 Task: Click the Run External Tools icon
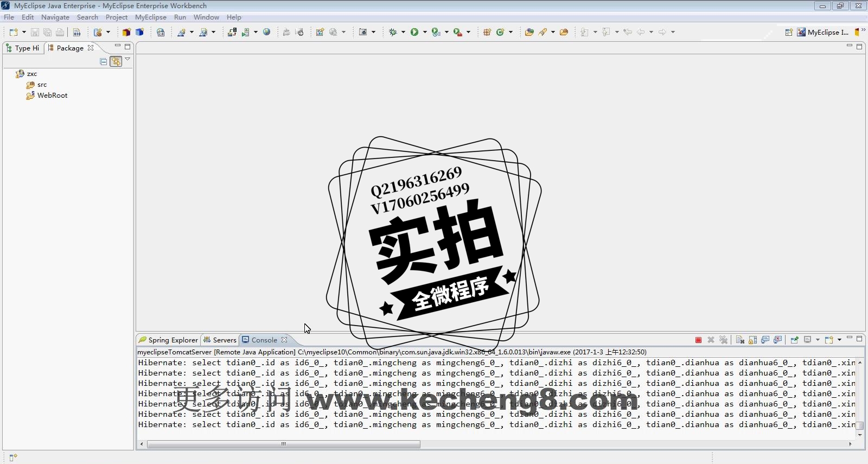(x=458, y=32)
